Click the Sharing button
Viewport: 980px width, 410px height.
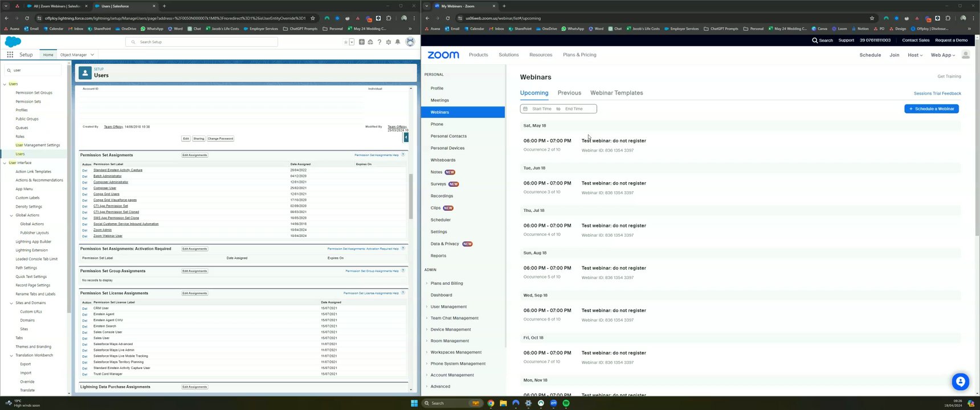pos(198,138)
